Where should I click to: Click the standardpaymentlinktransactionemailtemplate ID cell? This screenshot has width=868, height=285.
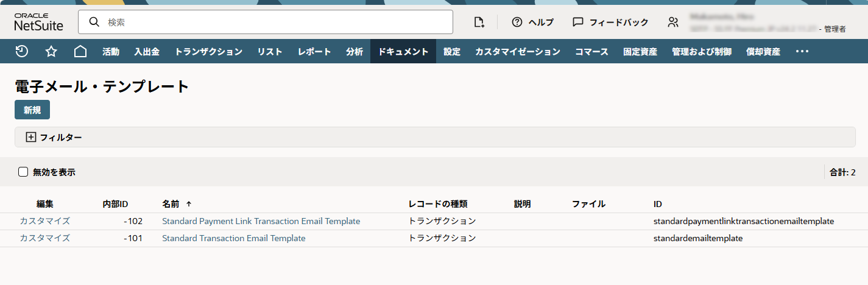pyautogui.click(x=743, y=221)
